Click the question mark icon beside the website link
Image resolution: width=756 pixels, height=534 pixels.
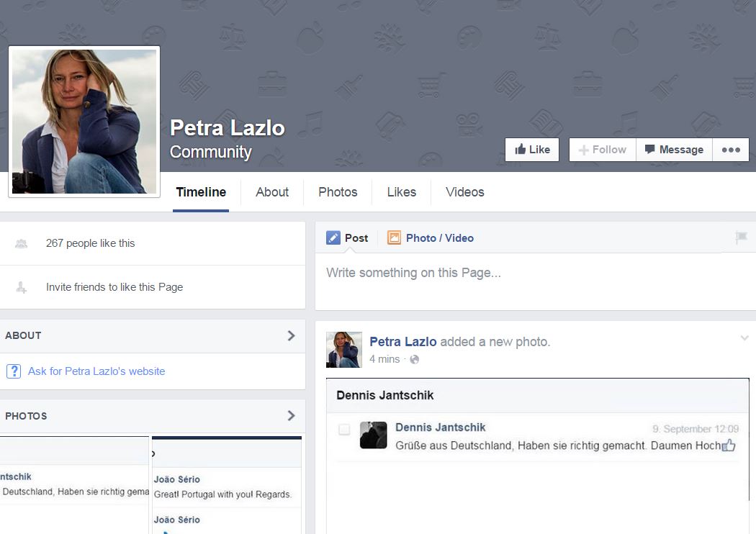click(x=14, y=371)
